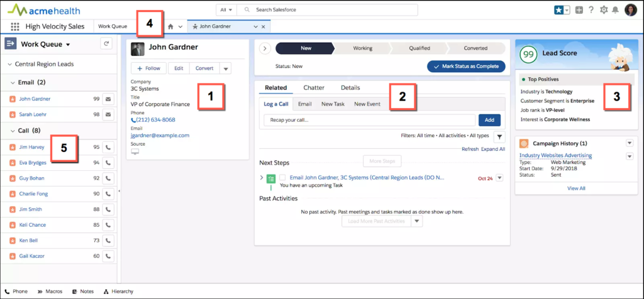Check the Email John Gardner task checkbox

(282, 178)
